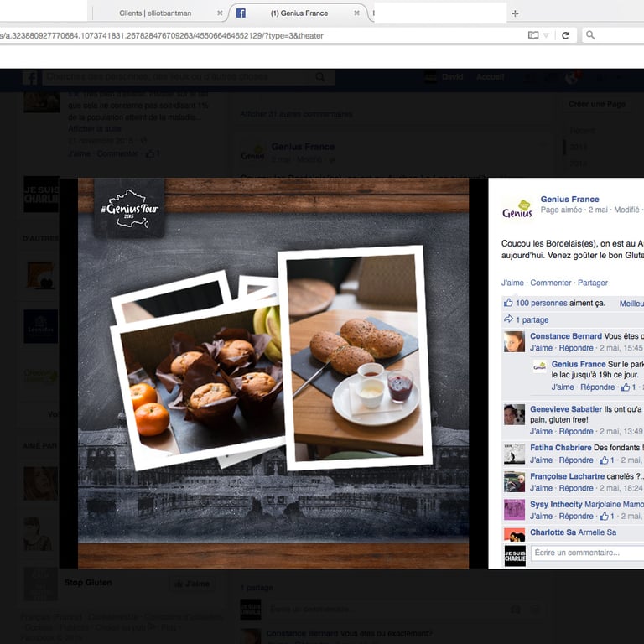
Task: Open the Genius France page name link
Action: [569, 200]
